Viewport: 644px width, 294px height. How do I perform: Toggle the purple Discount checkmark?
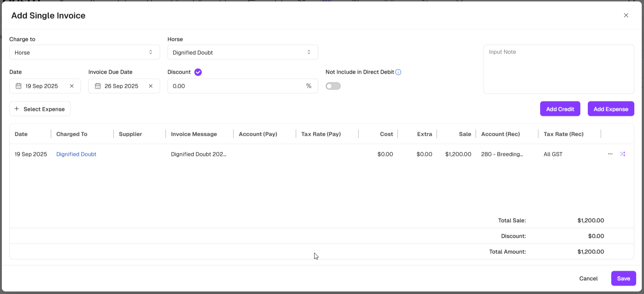pos(198,72)
